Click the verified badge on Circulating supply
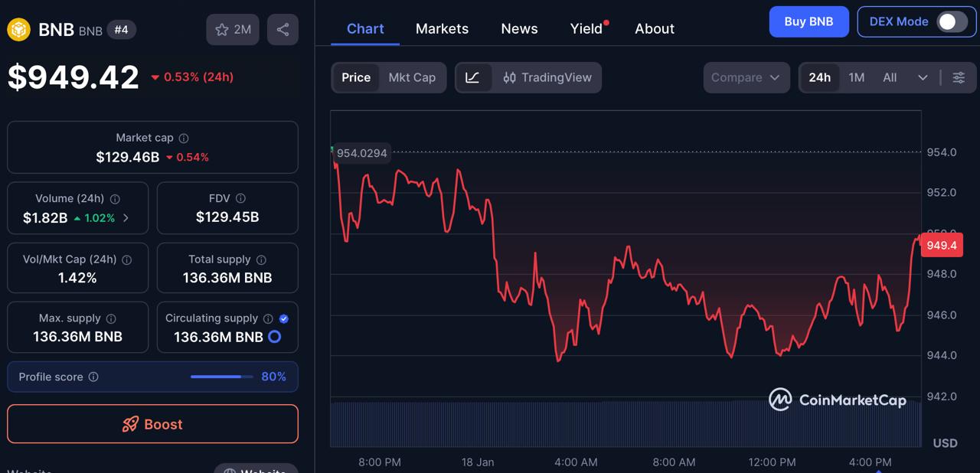This screenshot has height=473, width=980. (x=283, y=318)
